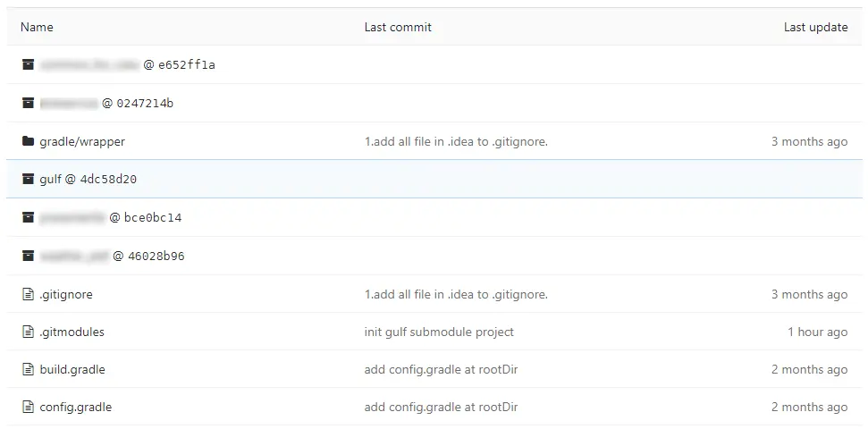Click the .gitmodules file icon
This screenshot has width=868, height=429.
29,332
